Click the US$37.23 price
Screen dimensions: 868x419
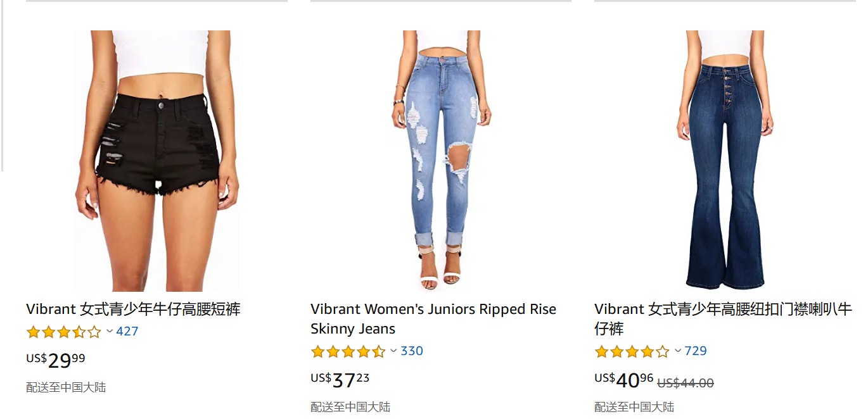(x=340, y=380)
